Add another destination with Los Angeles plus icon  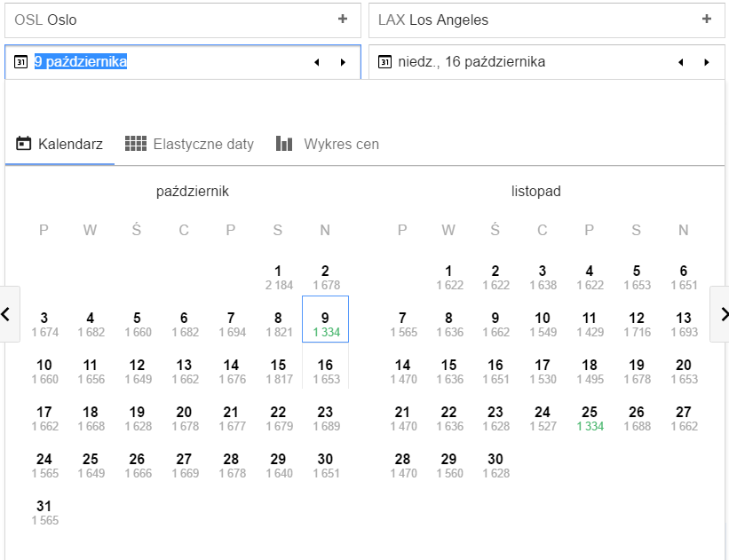click(707, 19)
